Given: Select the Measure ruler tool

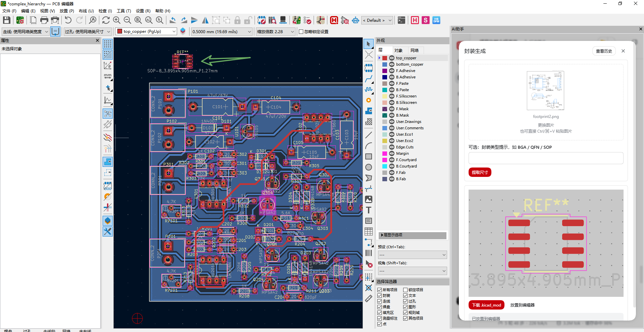Looking at the screenshot, I should [x=369, y=298].
